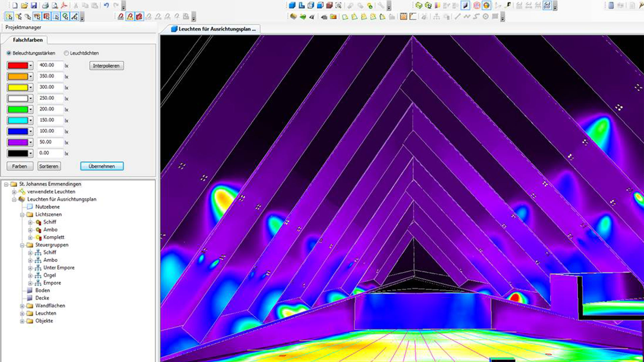Select the Leuchten für Ausrichtungsplan view tab
This screenshot has width=644, height=362.
tap(215, 29)
